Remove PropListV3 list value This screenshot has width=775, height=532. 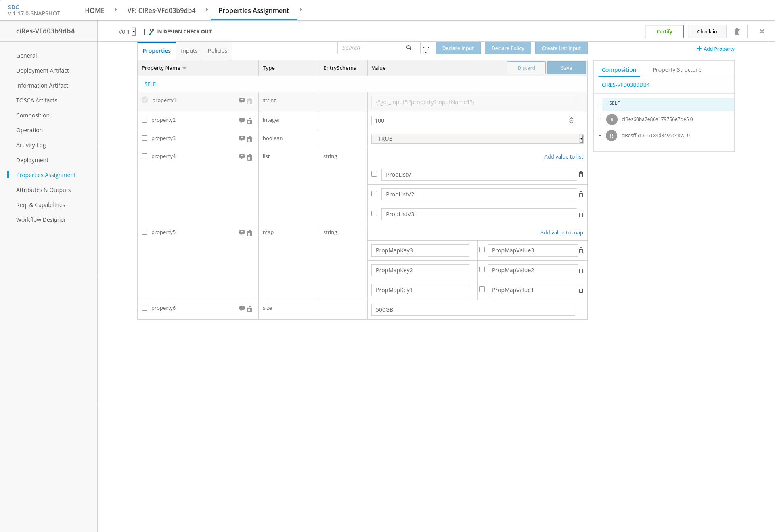581,214
